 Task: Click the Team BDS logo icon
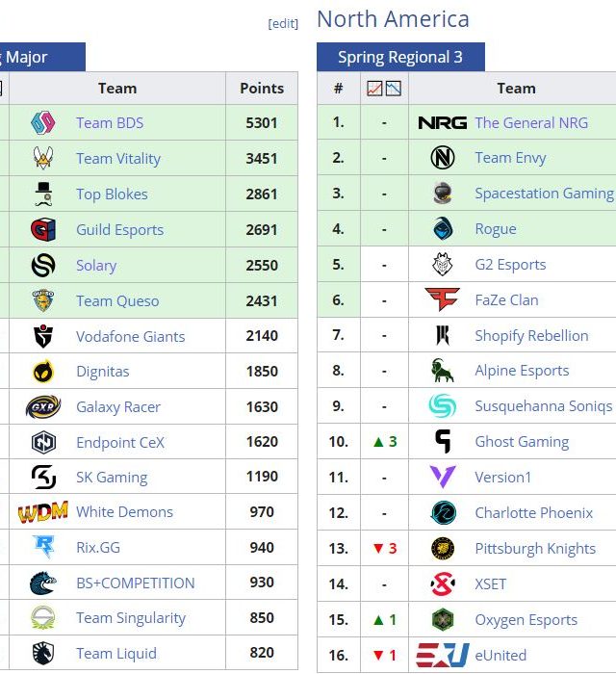(x=43, y=123)
